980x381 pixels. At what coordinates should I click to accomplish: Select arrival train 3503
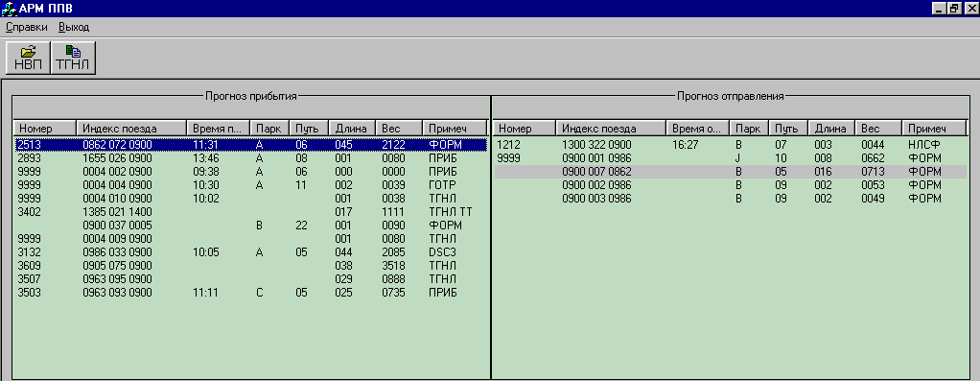[x=250, y=293]
